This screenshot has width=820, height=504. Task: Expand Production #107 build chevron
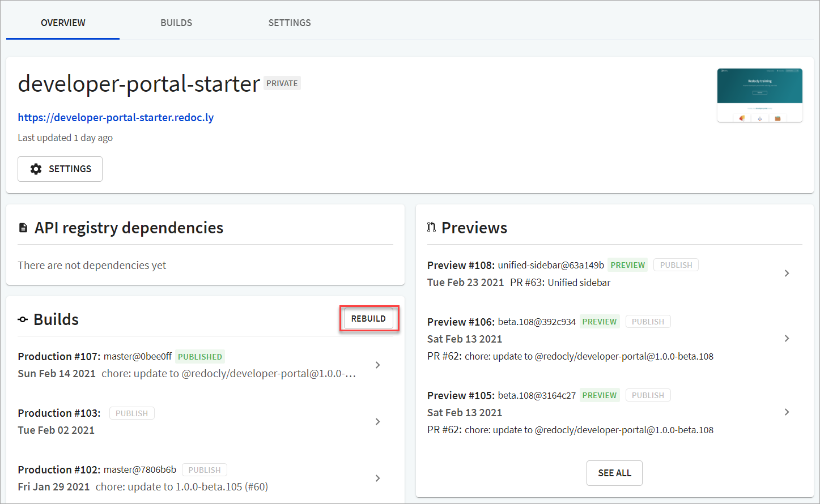click(x=378, y=365)
